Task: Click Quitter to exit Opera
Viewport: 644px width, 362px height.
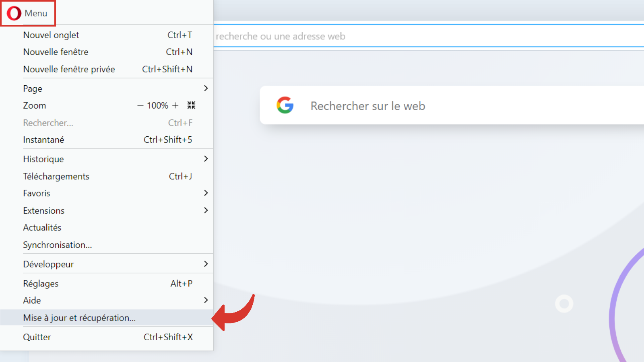Action: click(37, 337)
